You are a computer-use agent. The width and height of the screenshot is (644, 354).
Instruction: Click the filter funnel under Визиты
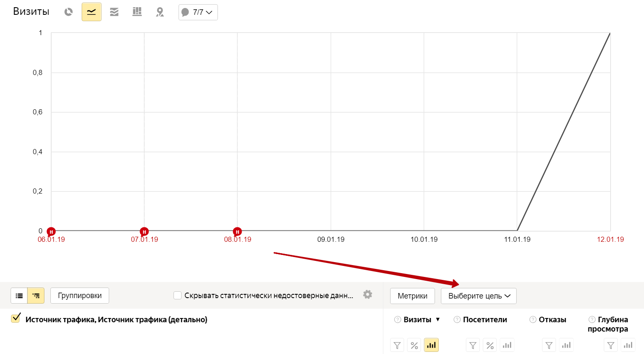click(x=397, y=346)
